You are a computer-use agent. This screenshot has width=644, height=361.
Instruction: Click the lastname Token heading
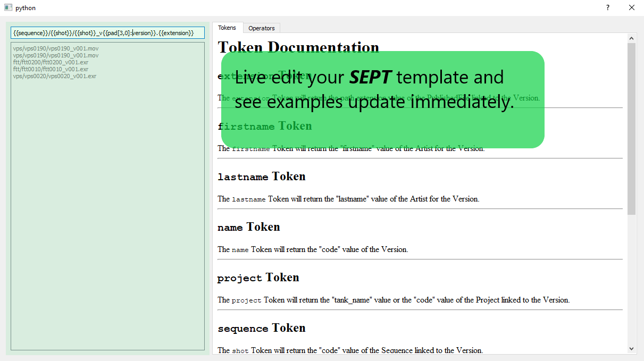[x=261, y=177]
